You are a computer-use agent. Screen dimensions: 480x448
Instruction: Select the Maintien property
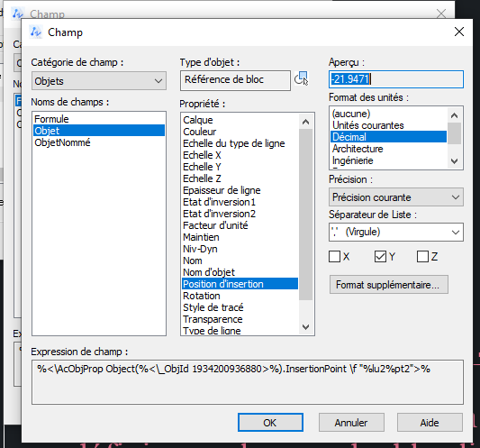240,237
